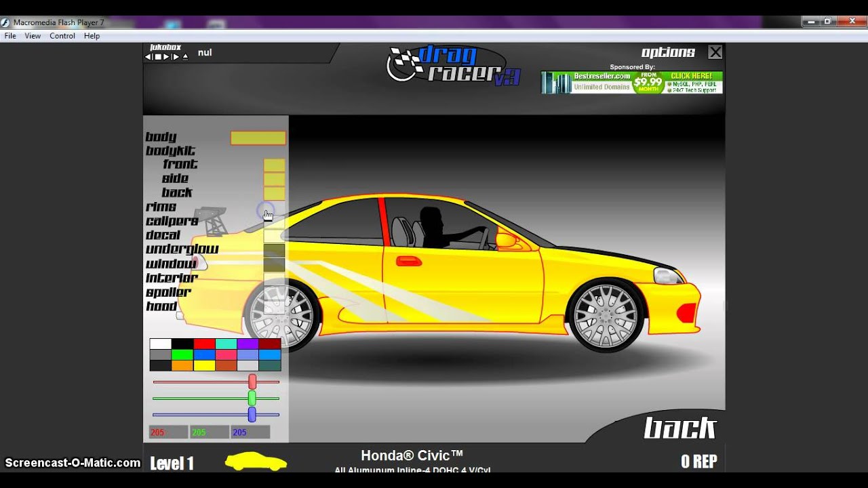Click the 'Level 1' text

point(172,464)
